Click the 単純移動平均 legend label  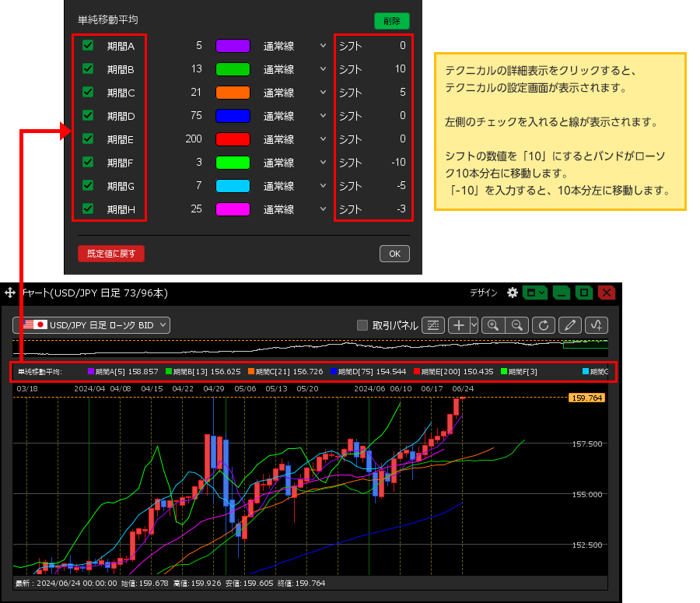pyautogui.click(x=40, y=372)
